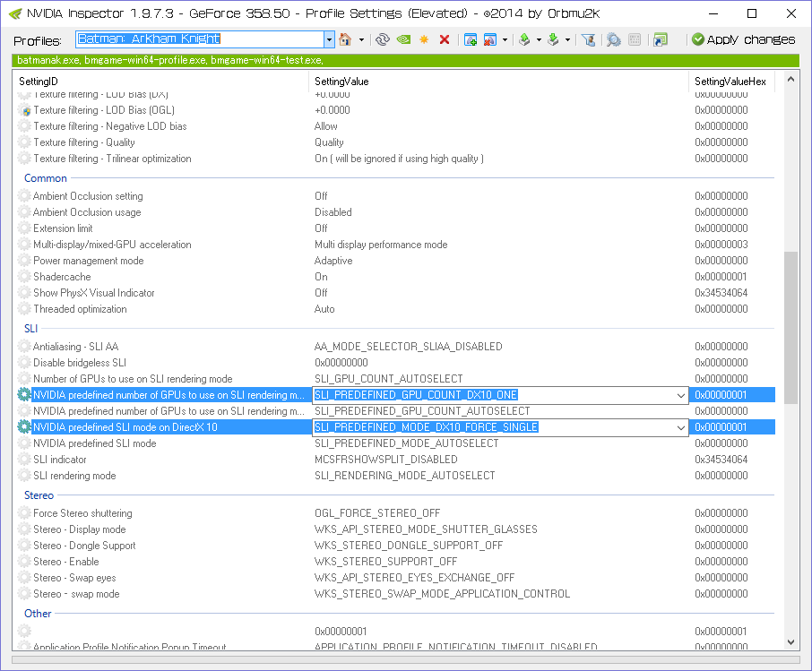Open the Profiles combo box arrow
This screenshot has width=812, height=671.
[329, 39]
